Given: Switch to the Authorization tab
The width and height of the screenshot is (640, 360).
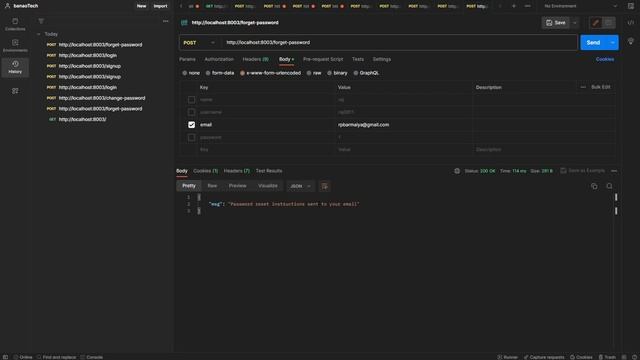Looking at the screenshot, I should [219, 59].
